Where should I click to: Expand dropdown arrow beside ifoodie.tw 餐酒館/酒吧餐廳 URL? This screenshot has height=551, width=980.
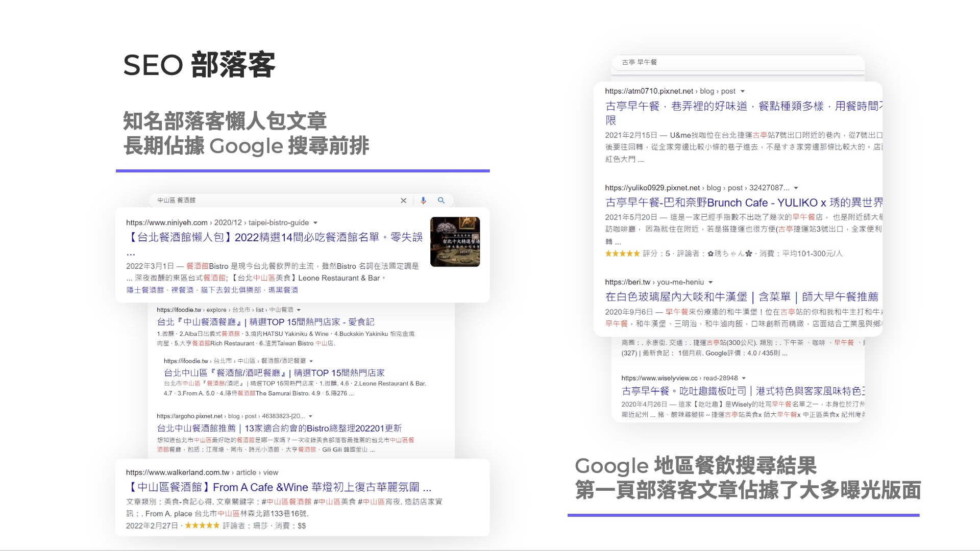click(x=311, y=361)
